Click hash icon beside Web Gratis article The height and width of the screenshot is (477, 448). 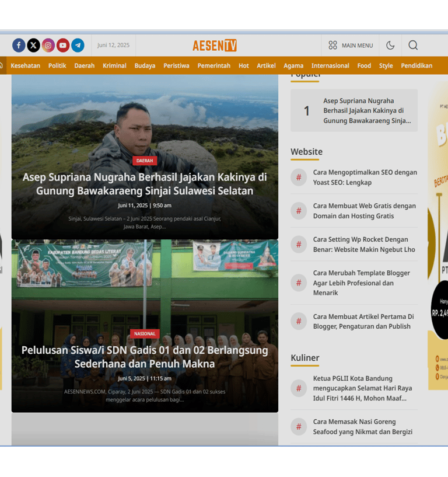[299, 211]
